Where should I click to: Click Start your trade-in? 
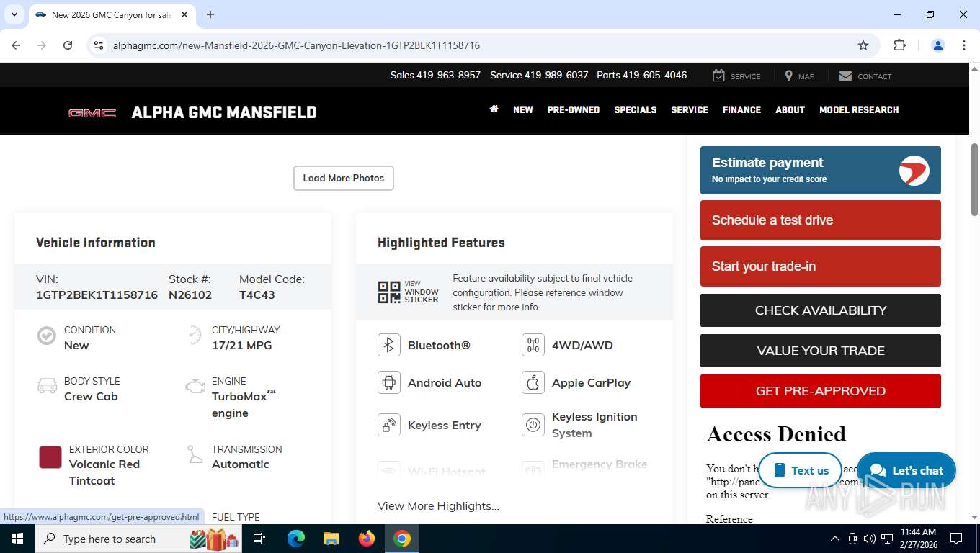click(821, 266)
